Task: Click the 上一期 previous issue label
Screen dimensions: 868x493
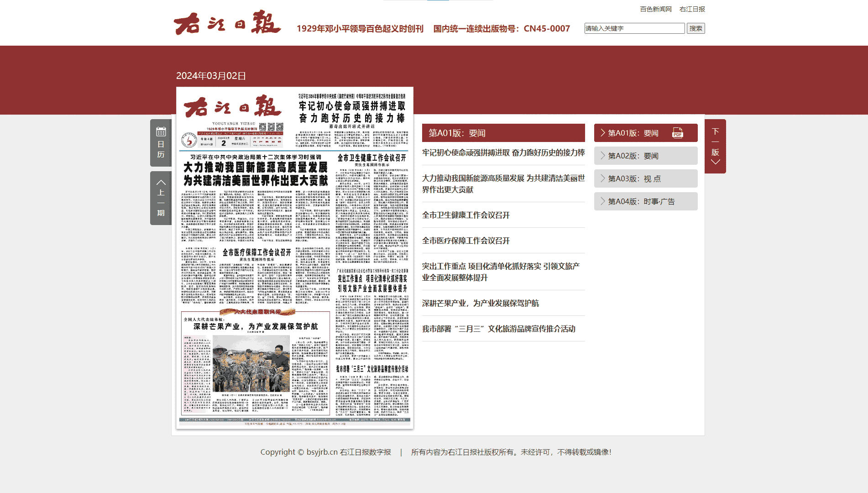Action: 161,203
